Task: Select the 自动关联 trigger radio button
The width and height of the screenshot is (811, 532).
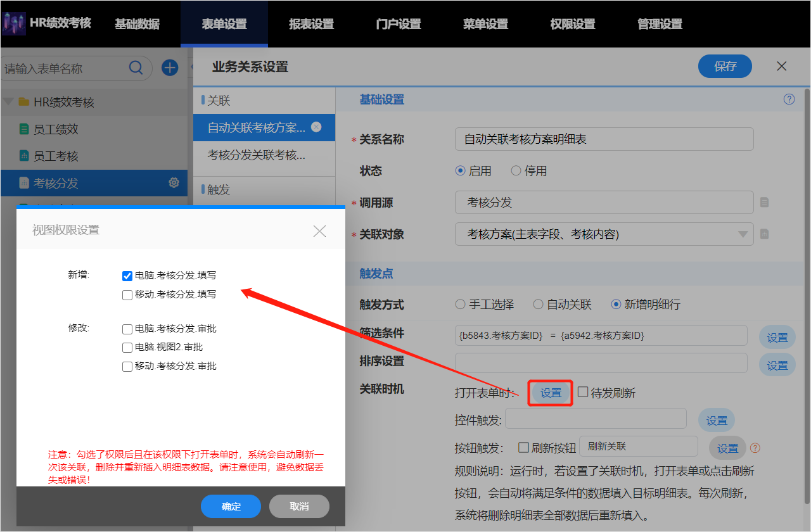Action: (x=539, y=304)
